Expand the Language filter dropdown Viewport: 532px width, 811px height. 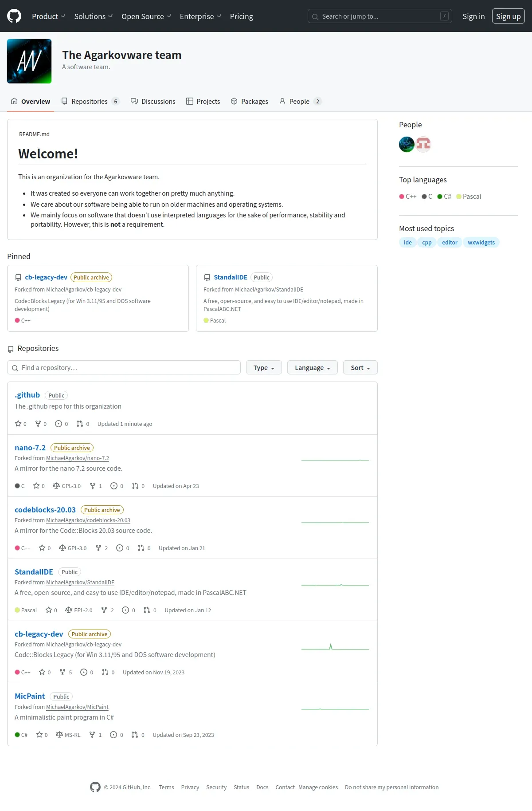tap(313, 367)
